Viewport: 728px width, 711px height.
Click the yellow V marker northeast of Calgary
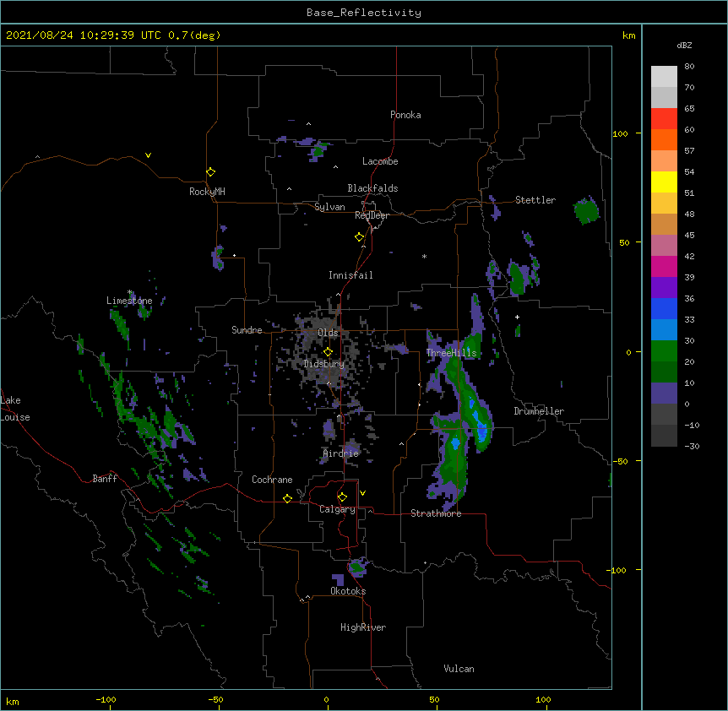pos(362,493)
